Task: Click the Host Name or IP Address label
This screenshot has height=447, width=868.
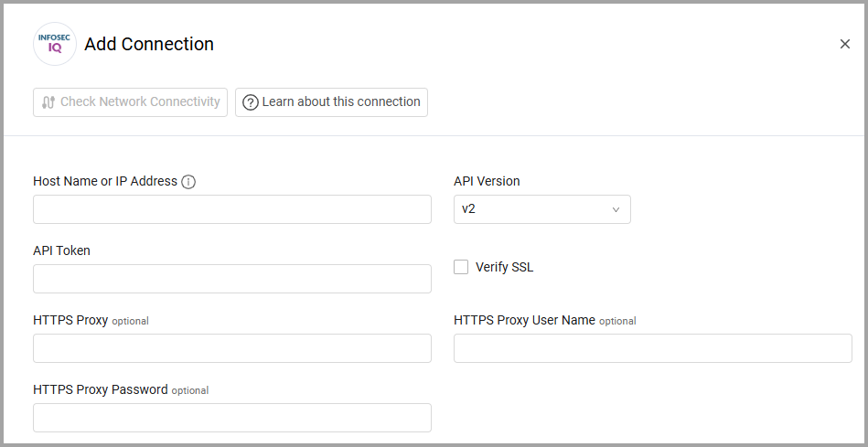Action: 105,181
